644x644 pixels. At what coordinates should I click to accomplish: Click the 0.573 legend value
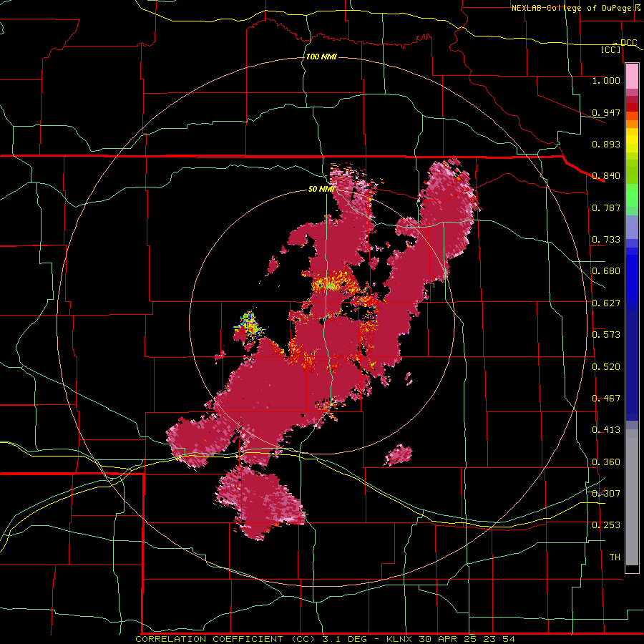coord(606,335)
